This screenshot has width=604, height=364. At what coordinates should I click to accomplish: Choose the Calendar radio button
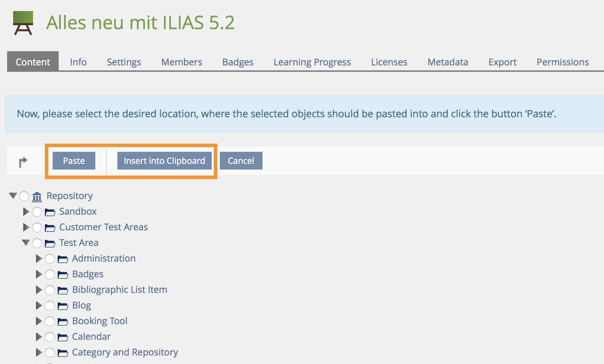click(x=50, y=337)
